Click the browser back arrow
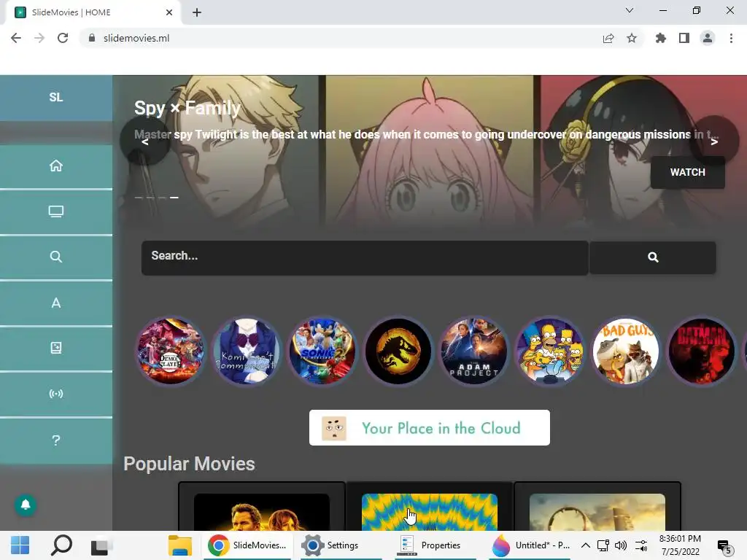This screenshot has width=747, height=560. 16,38
